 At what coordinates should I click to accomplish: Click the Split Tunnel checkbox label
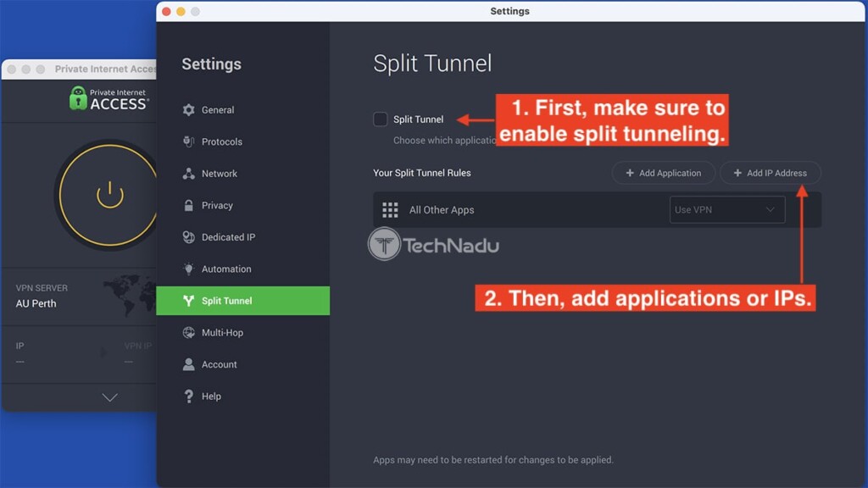click(x=418, y=119)
